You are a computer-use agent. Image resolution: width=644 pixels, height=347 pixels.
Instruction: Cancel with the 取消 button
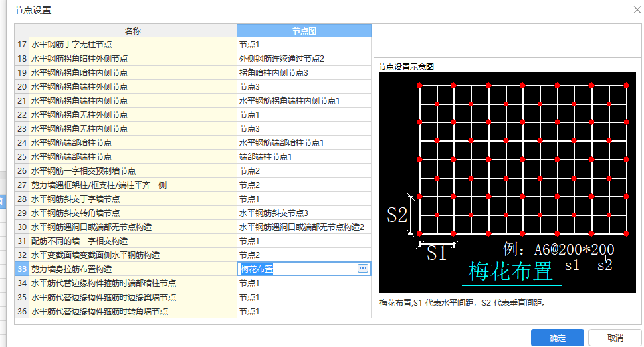point(615,338)
